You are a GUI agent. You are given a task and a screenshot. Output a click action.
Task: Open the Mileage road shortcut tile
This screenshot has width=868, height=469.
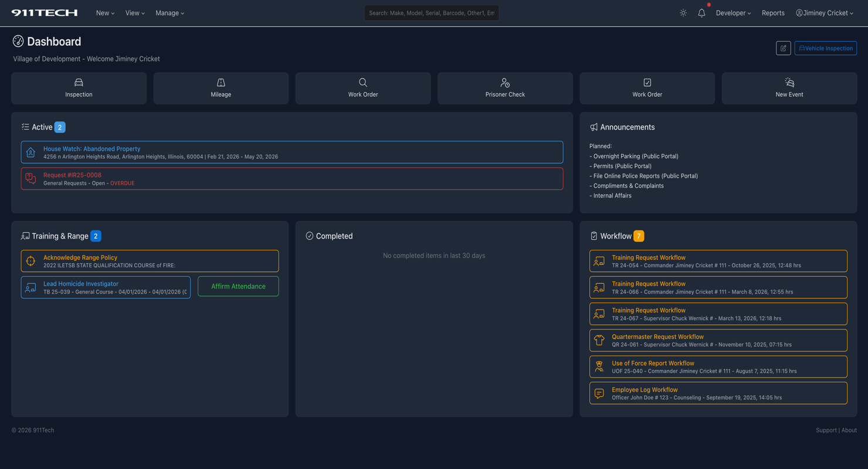click(221, 88)
